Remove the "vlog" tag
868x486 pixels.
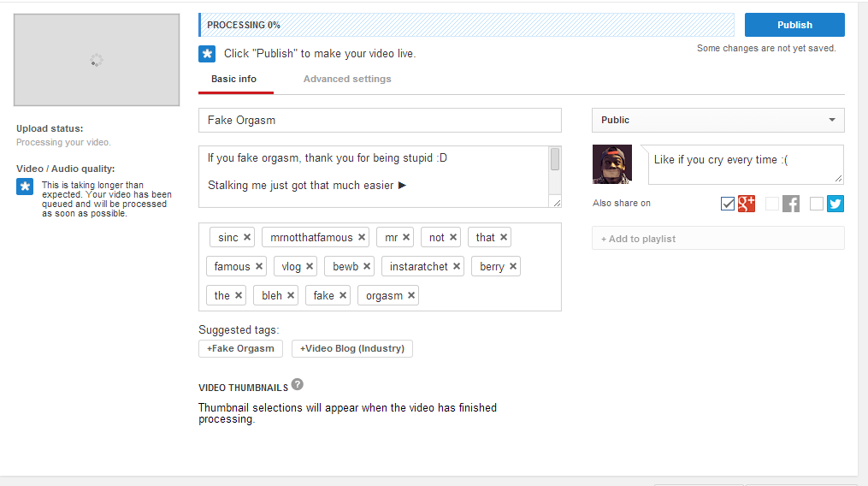(310, 267)
